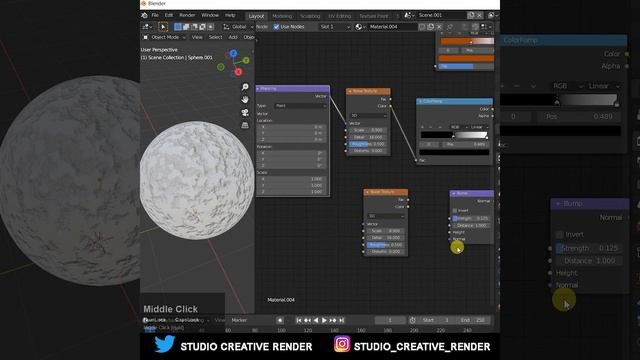
Task: Open the viewport View menu
Action: coord(197,38)
